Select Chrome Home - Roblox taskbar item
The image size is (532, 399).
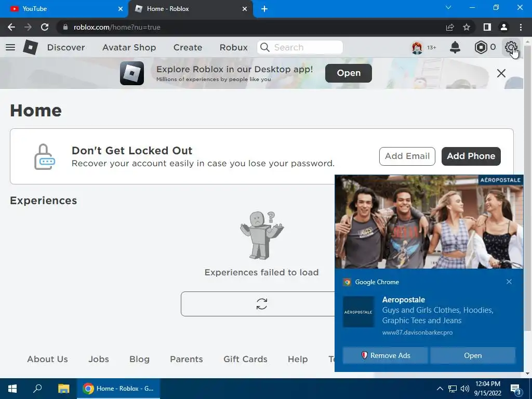[x=118, y=389]
